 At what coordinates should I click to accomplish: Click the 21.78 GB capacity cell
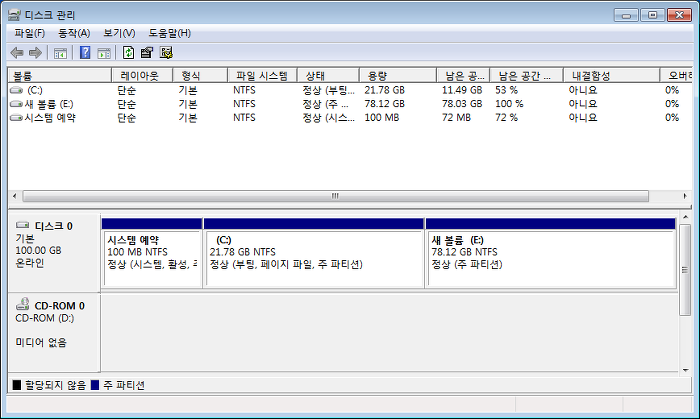(384, 90)
